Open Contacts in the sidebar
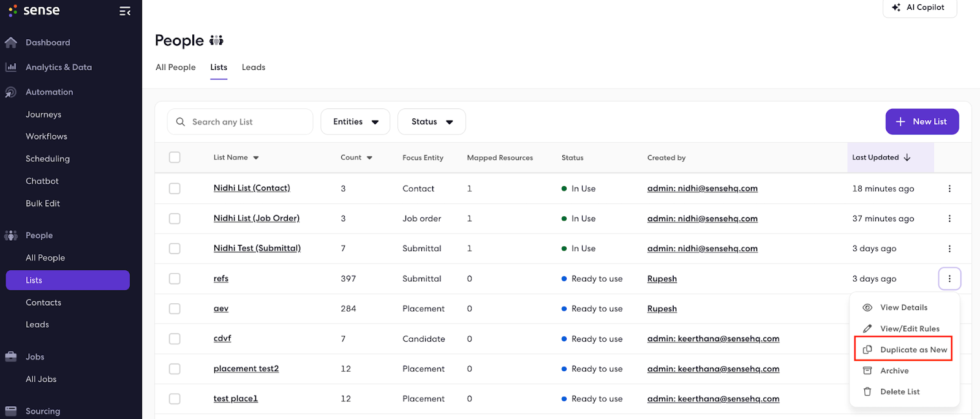The image size is (980, 419). (43, 303)
